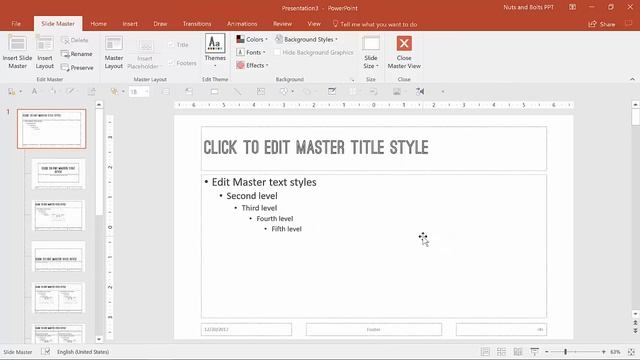Viewport: 640px width, 360px height.
Task: Click the thumbnail pane scroll up arrow
Action: click(x=99, y=105)
